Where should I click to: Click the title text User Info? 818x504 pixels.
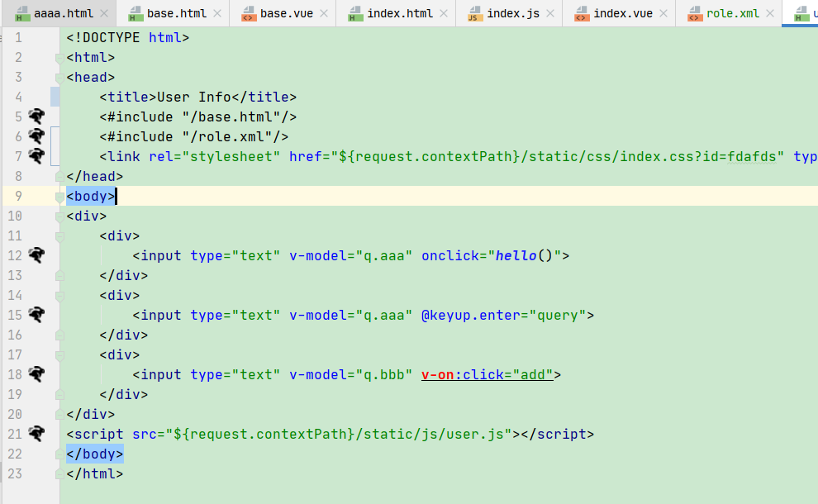pos(194,97)
